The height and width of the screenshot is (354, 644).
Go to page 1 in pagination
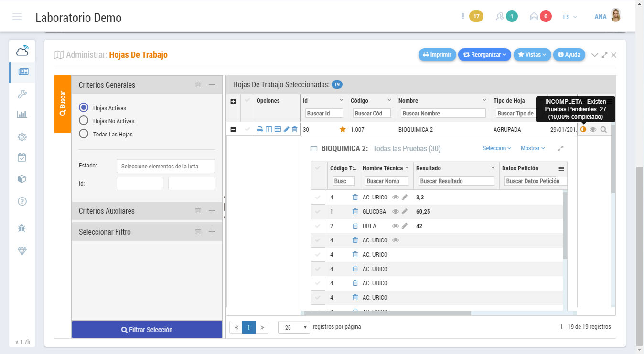[x=249, y=327]
